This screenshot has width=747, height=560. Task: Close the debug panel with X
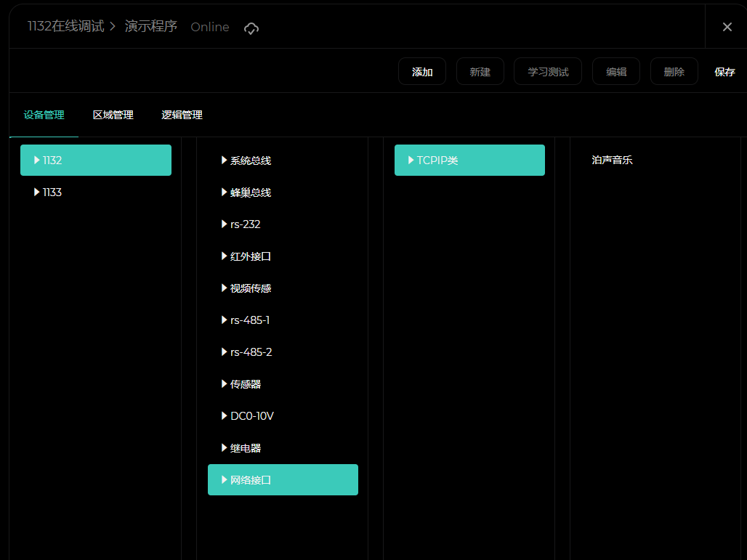(x=727, y=27)
